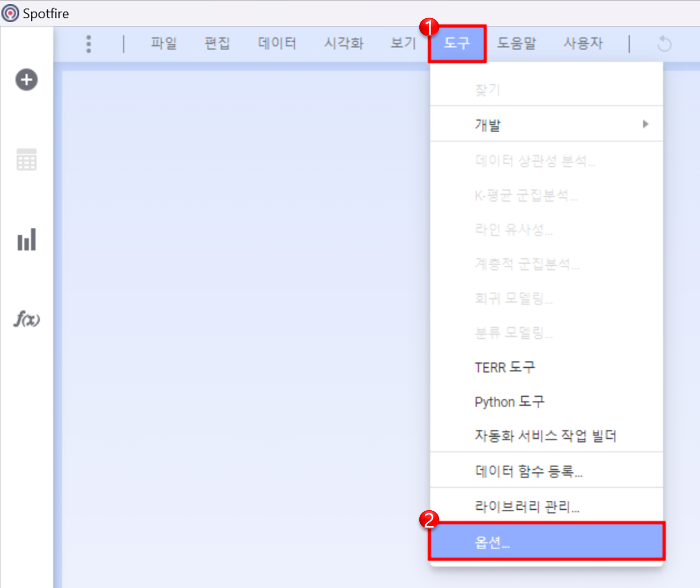700x588 pixels.
Task: Click the f(x) functions icon
Action: coord(27,319)
